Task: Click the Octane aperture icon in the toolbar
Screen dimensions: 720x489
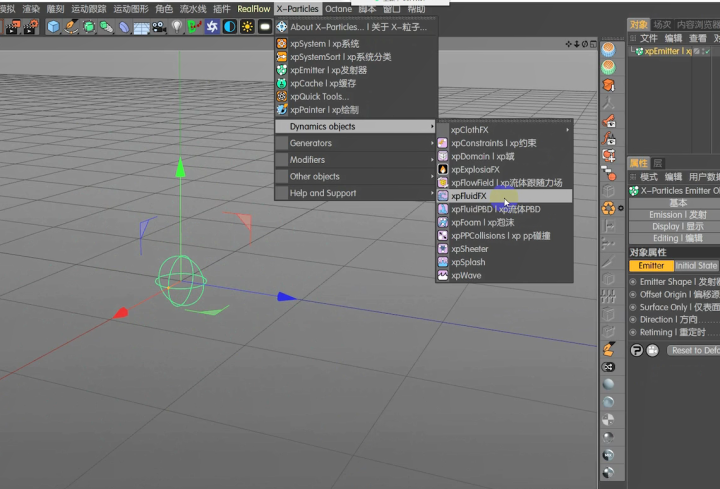Action: coord(212,27)
